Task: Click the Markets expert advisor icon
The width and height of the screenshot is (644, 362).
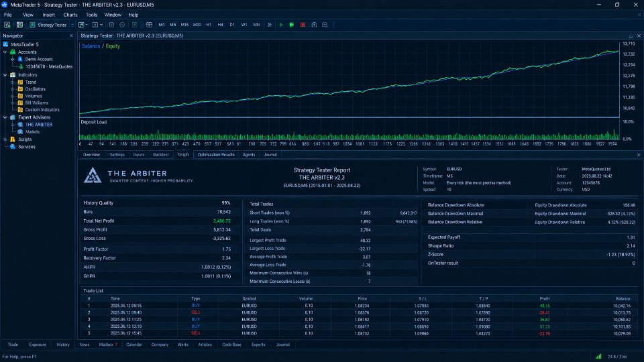Action: pos(20,132)
